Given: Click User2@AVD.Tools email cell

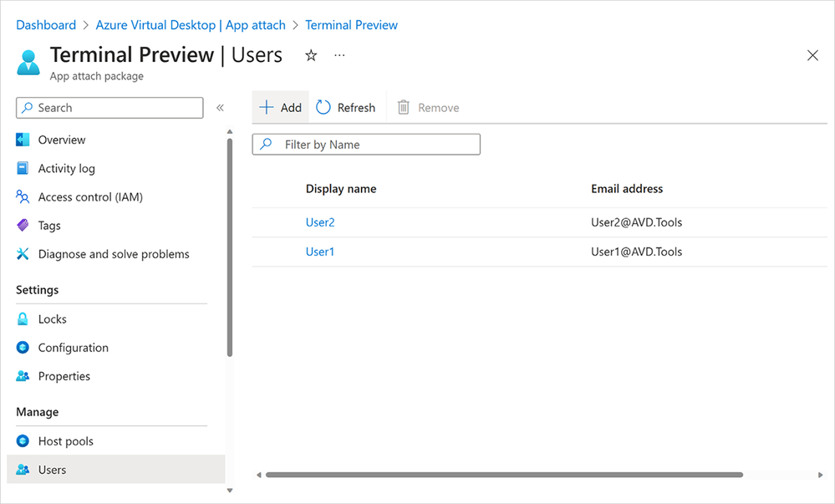Looking at the screenshot, I should coord(636,222).
